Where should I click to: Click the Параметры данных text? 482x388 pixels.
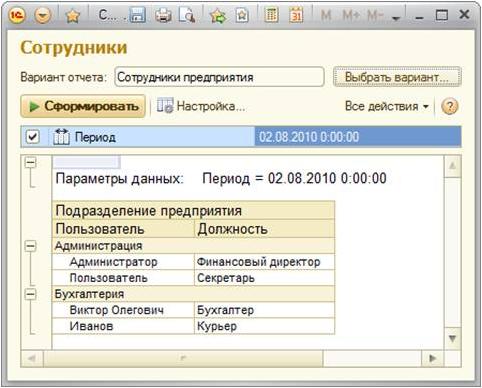119,178
